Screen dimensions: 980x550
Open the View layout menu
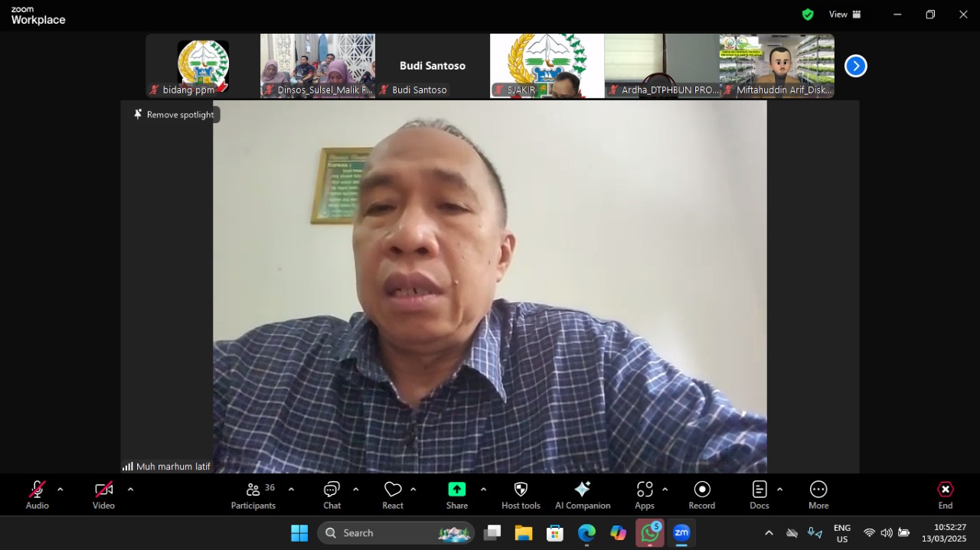coord(845,15)
